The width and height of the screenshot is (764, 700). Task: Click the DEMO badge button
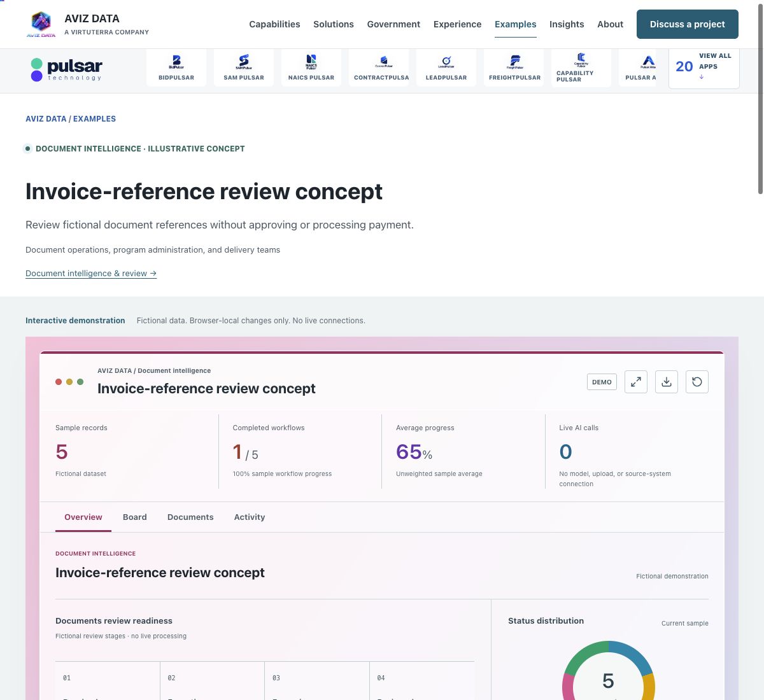point(602,382)
